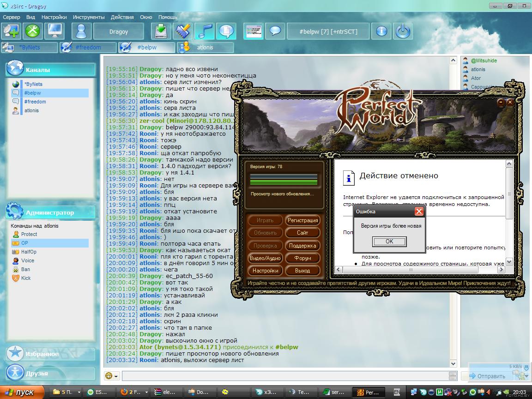Click the chat message input field
Screen dimensions: 532x399
click(285, 375)
